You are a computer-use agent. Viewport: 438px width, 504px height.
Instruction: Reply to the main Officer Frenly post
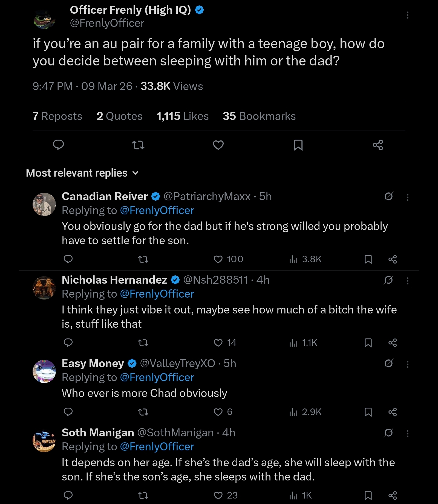click(58, 145)
